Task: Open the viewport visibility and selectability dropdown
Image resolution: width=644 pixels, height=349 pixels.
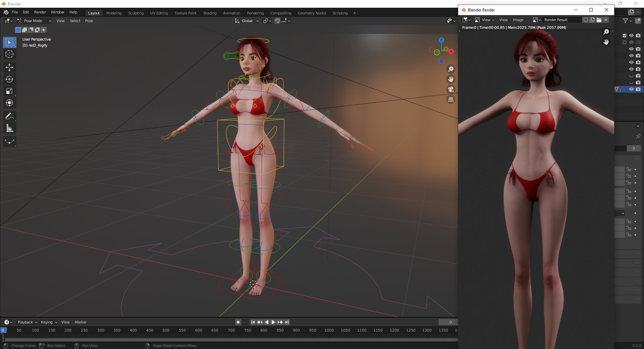Action: pyautogui.click(x=451, y=21)
